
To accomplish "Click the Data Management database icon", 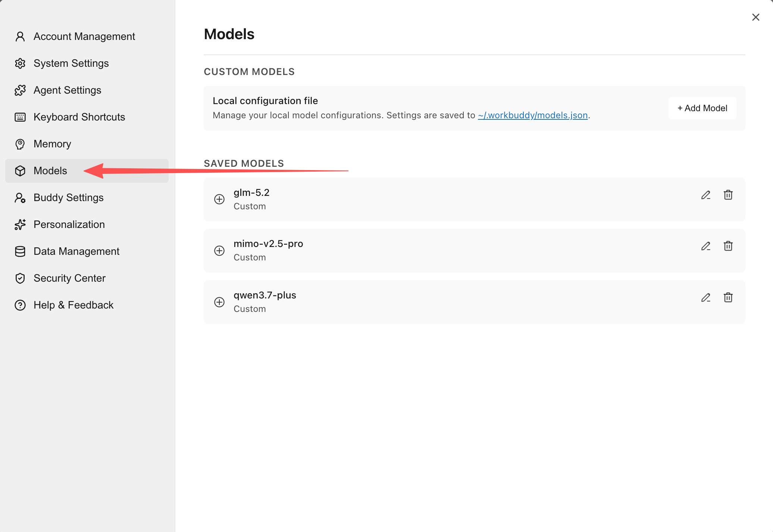I will pos(20,251).
